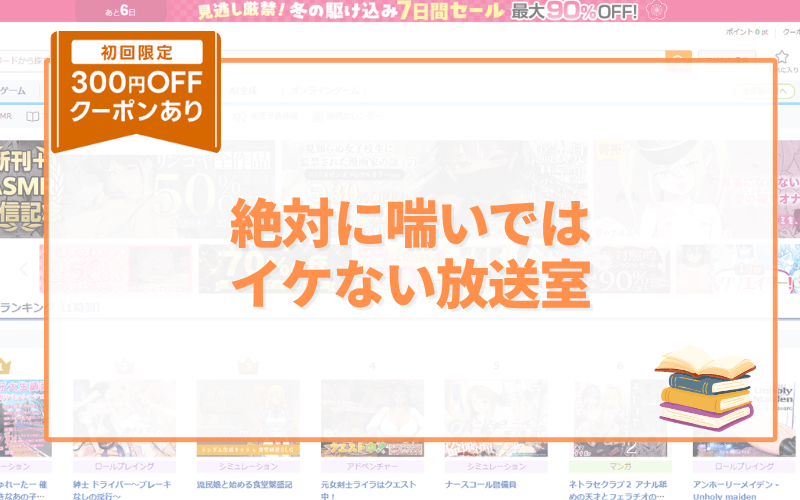The width and height of the screenshot is (800, 500).
Task: Open the 90% off small banner
Action: pos(593,269)
